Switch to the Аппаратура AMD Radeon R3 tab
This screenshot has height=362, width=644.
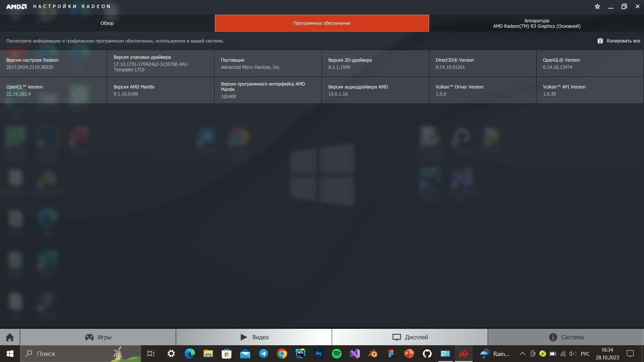(x=537, y=23)
